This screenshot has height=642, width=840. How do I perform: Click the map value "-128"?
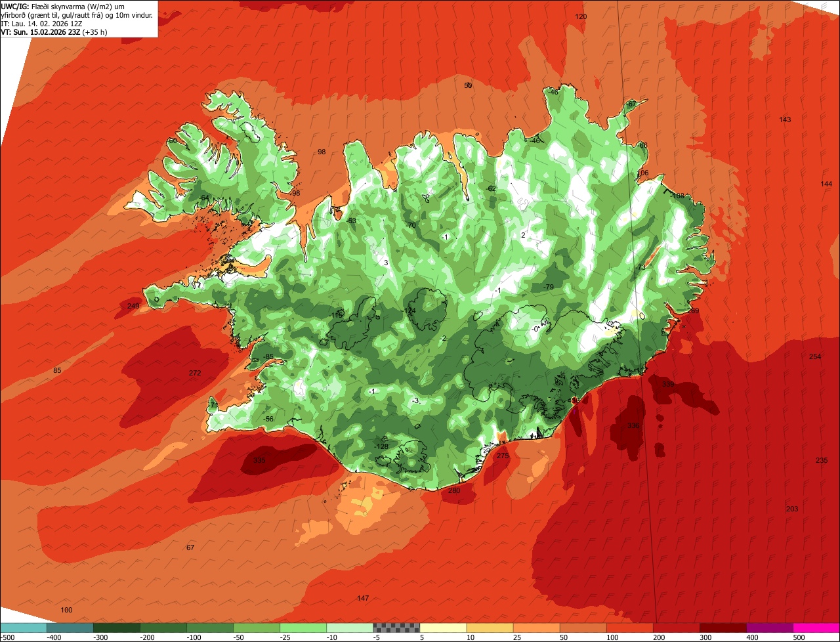point(381,446)
